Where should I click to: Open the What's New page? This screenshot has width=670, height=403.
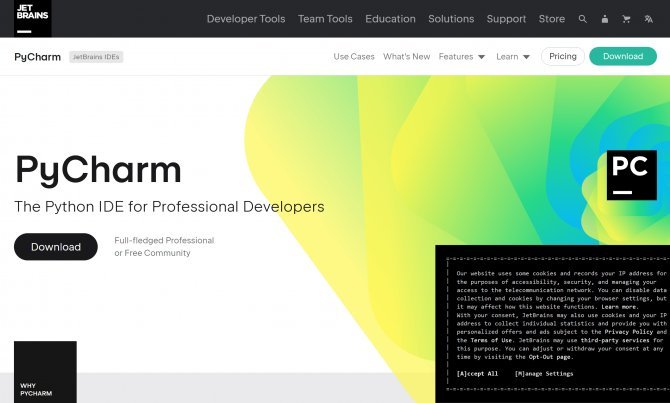(x=406, y=56)
